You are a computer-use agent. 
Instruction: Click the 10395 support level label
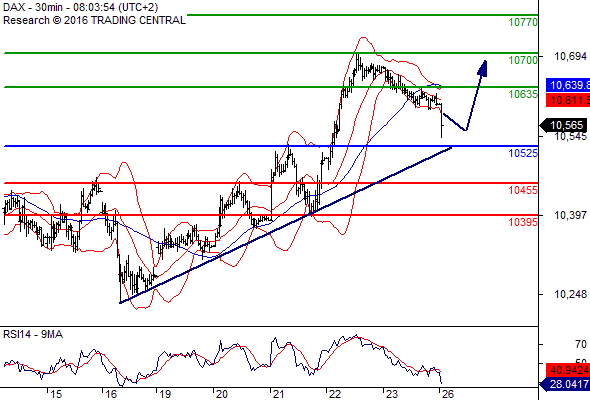click(x=523, y=222)
